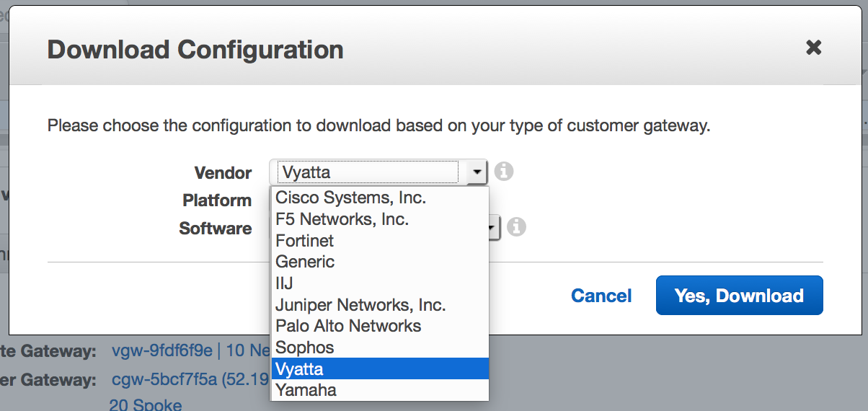
Task: Click the Yes, Download button
Action: point(739,296)
